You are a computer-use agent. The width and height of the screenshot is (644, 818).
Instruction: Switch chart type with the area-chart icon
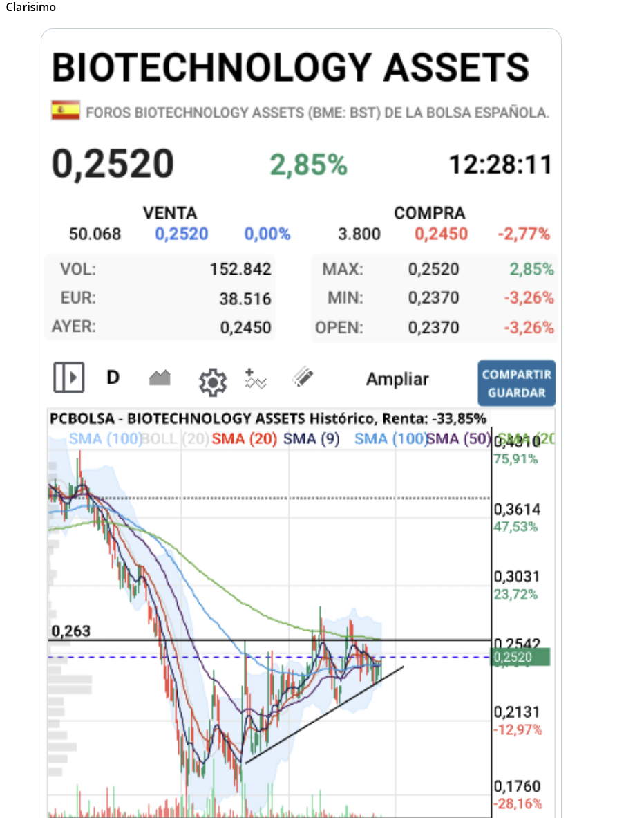[160, 377]
